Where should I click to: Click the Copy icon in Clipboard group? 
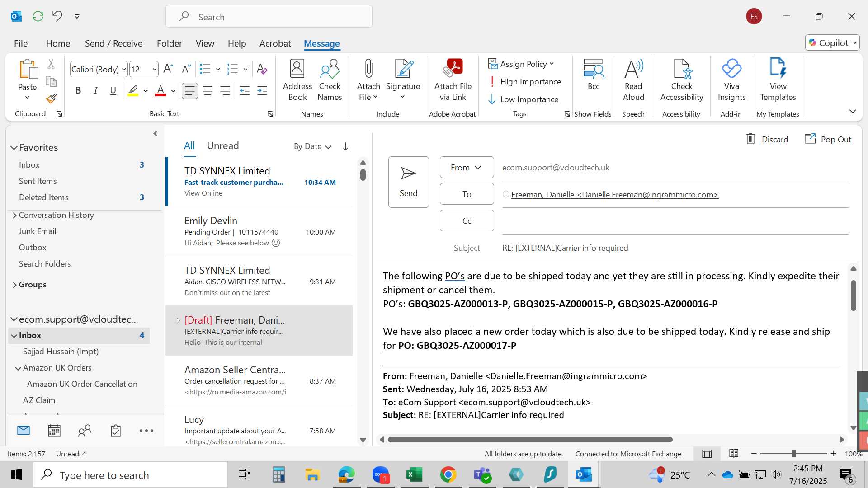click(51, 81)
